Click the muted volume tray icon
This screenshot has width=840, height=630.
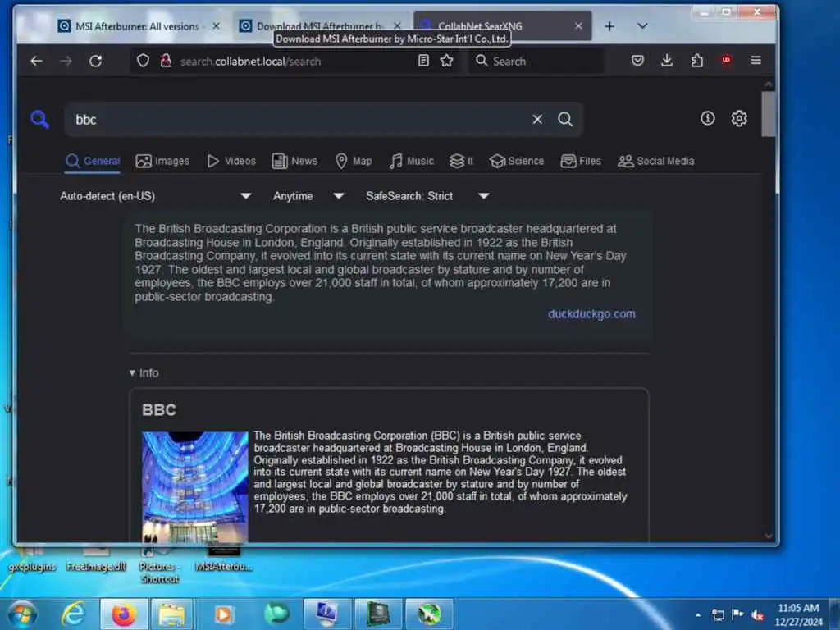757,615
